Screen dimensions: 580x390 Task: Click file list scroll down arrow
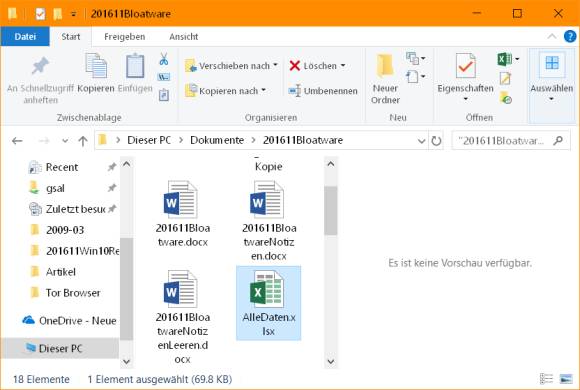point(331,362)
